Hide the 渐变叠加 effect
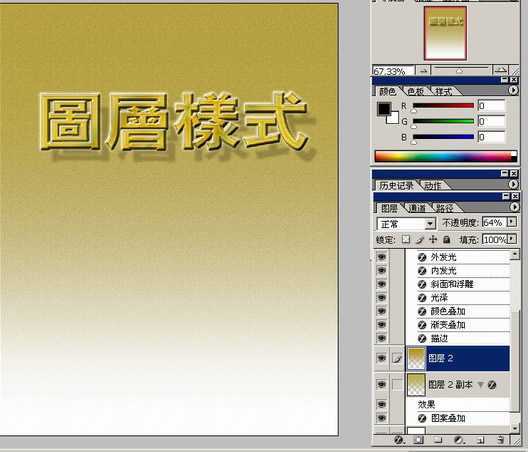The image size is (528, 452). pyautogui.click(x=382, y=324)
